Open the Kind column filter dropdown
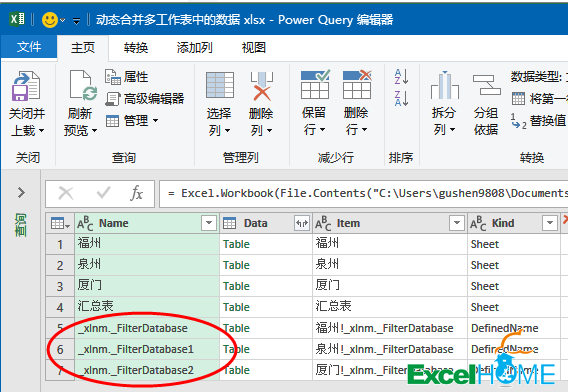The height and width of the screenshot is (392, 568). tap(550, 223)
